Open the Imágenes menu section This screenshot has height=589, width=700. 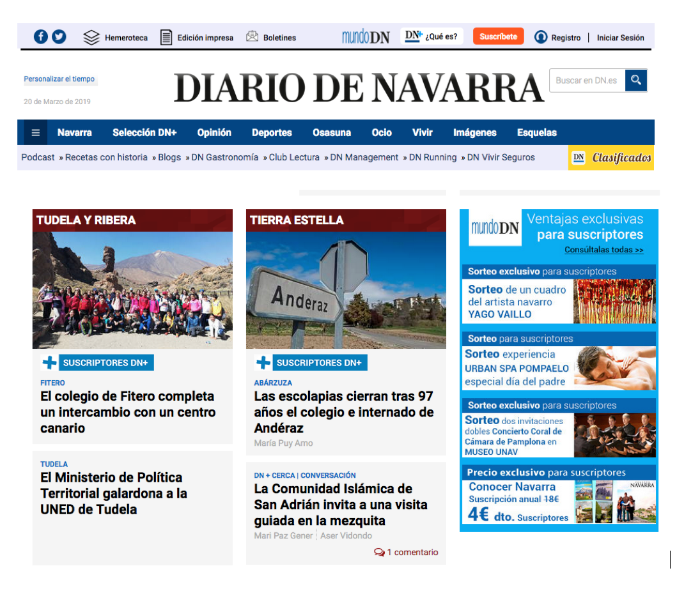tap(474, 132)
